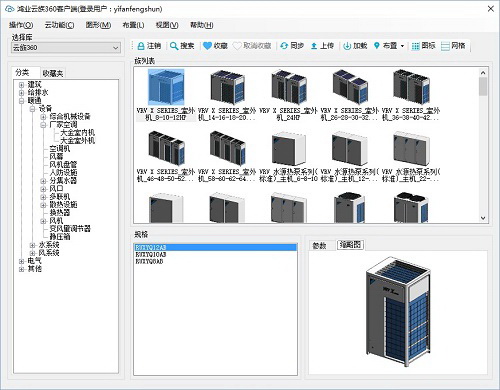Select 静压箱 in the tree
This screenshot has height=390, width=500.
60,237
